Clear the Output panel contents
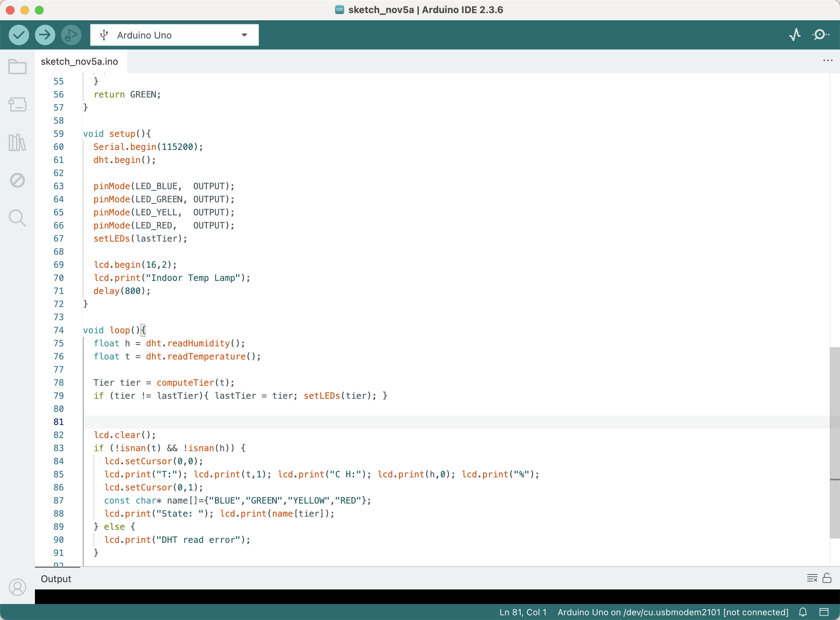Viewport: 840px width, 620px height. pos(812,578)
